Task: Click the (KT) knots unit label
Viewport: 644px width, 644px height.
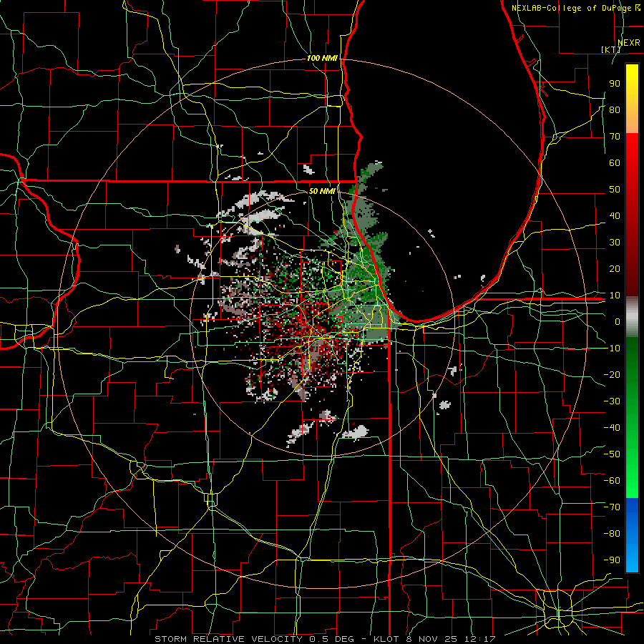Action: 611,49
